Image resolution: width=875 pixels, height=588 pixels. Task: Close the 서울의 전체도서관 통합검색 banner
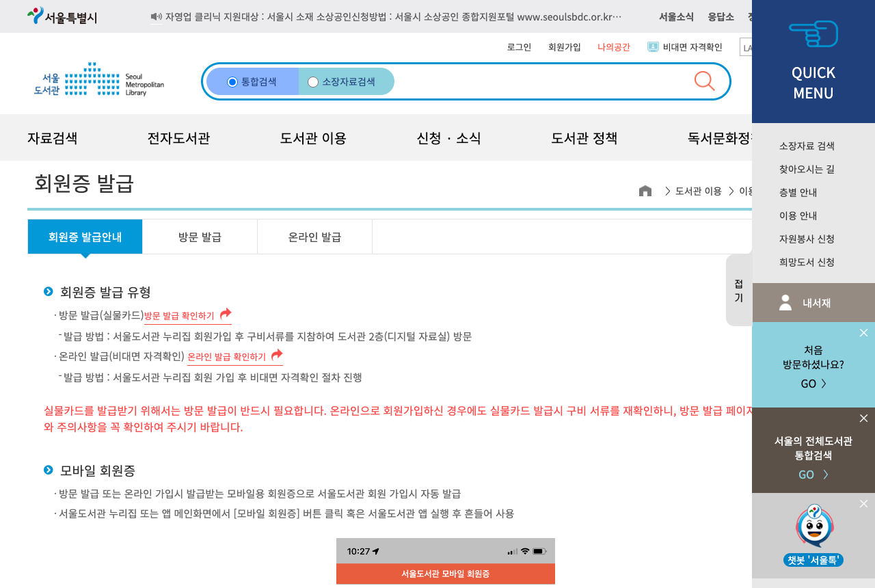click(863, 418)
